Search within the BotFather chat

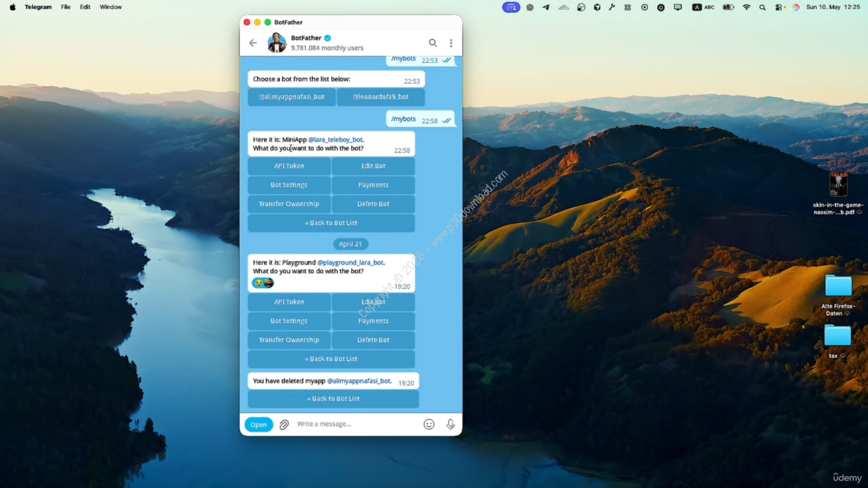click(x=433, y=43)
